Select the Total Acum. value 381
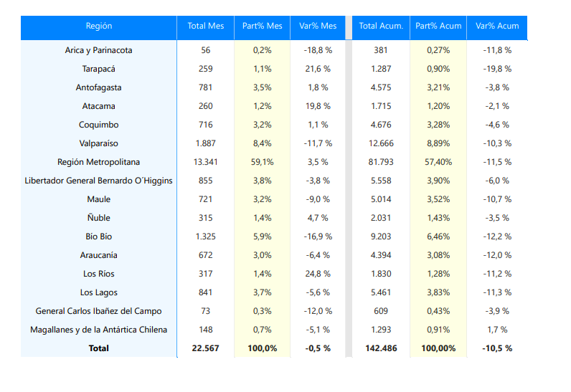 tap(381, 50)
